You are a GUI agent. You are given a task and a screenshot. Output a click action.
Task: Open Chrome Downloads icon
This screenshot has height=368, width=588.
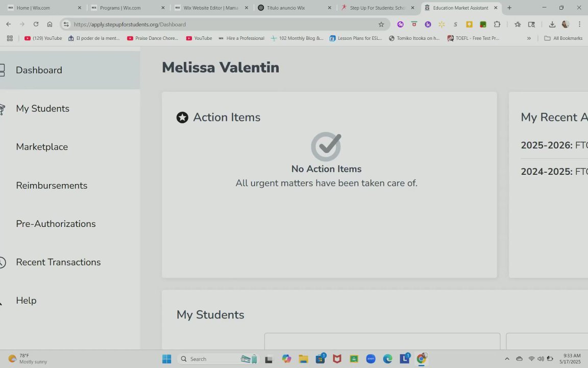coord(552,25)
